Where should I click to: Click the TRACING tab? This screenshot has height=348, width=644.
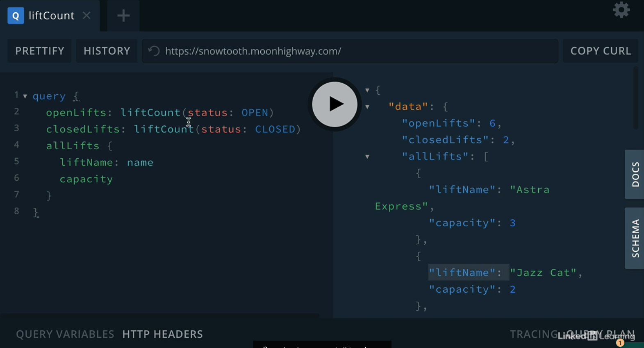coord(533,334)
